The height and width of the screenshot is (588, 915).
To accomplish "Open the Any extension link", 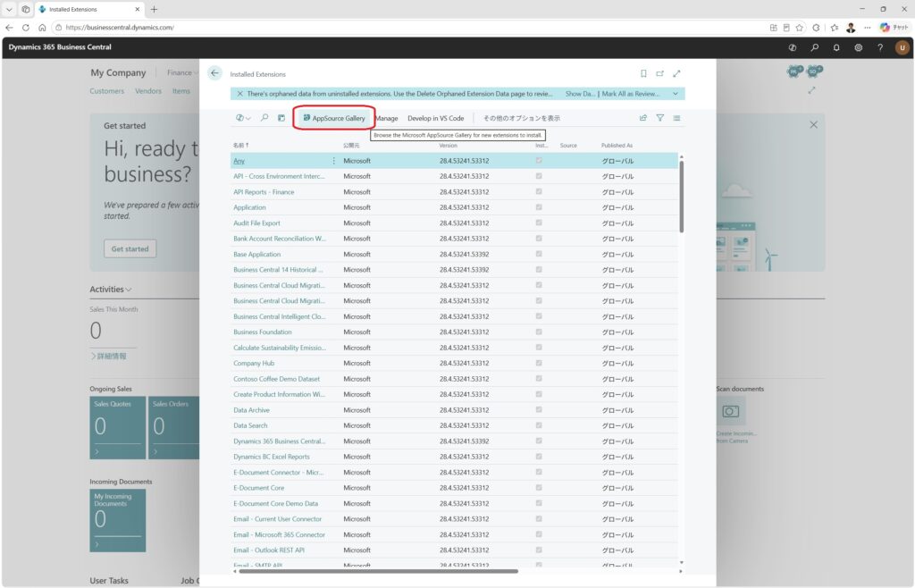I will [x=239, y=161].
